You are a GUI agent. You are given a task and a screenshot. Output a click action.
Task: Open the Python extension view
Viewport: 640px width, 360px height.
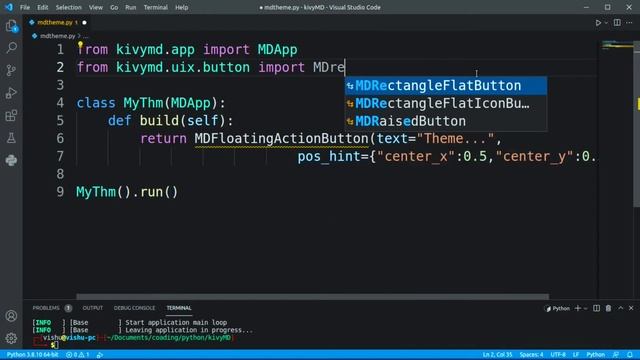tap(11, 160)
